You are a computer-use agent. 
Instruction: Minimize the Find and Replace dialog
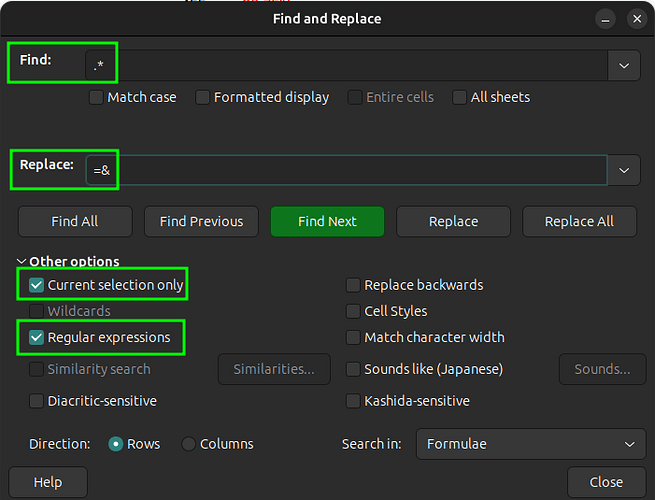pyautogui.click(x=604, y=19)
